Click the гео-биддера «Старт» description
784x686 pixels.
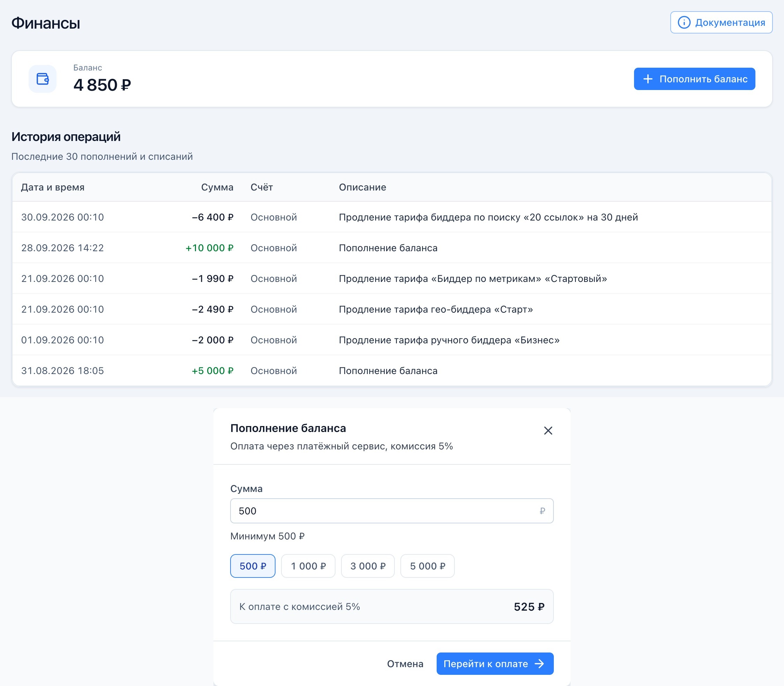tap(436, 309)
